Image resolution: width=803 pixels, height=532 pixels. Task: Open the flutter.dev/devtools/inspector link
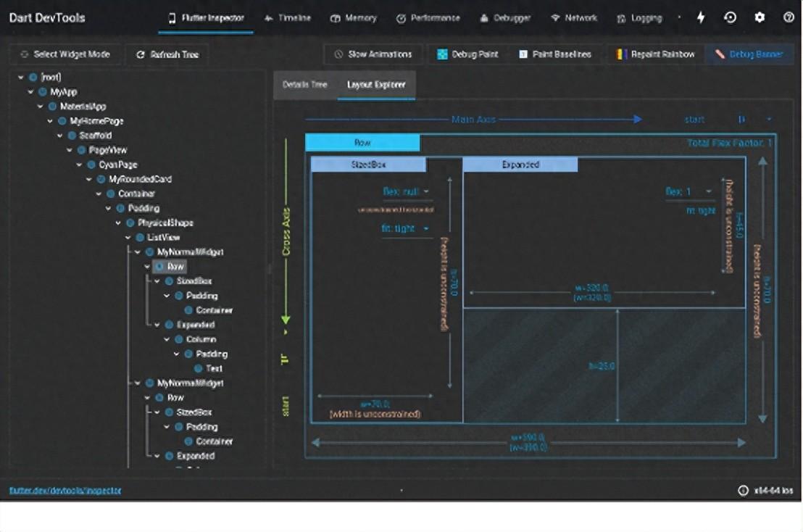pos(65,491)
